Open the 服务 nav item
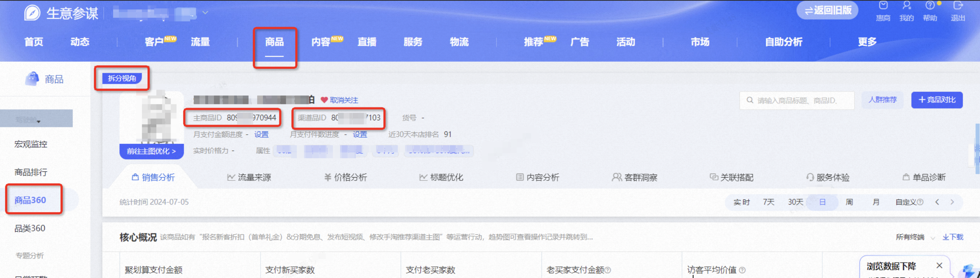The image size is (980, 278). coord(413,41)
